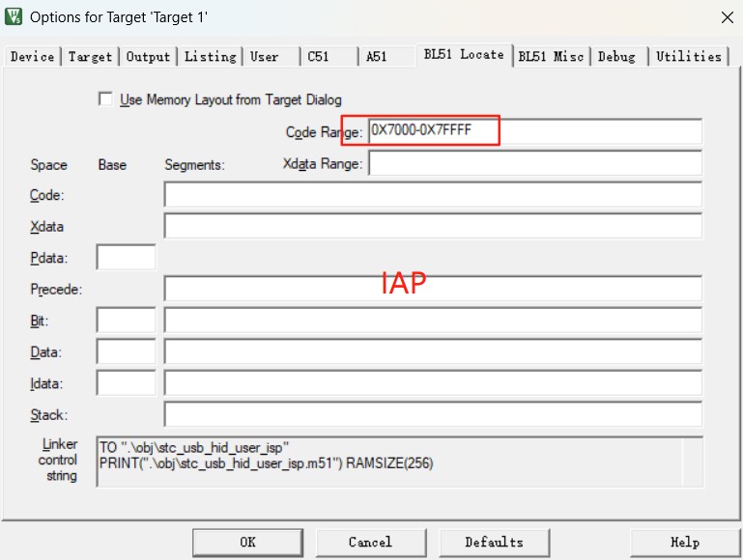
Task: Switch to the Device tab
Action: (x=32, y=56)
